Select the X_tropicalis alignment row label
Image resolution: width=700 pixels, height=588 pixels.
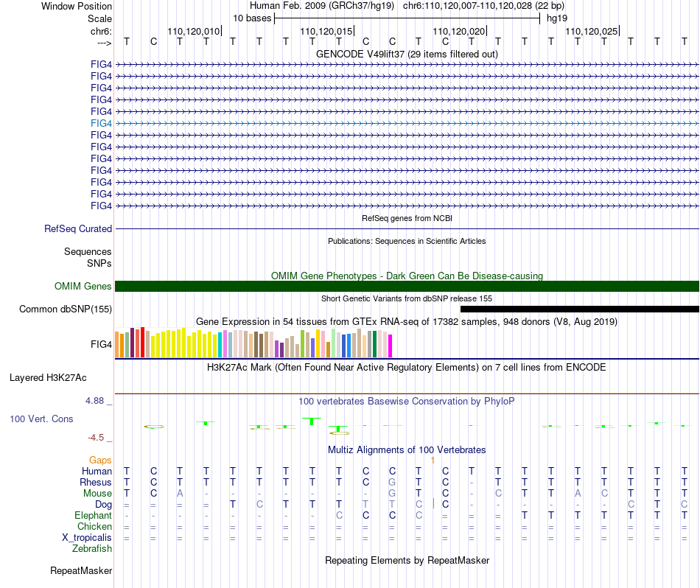point(87,537)
